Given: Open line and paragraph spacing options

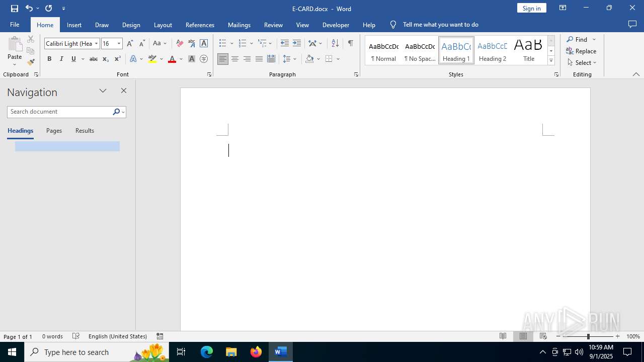Looking at the screenshot, I should pos(290,59).
